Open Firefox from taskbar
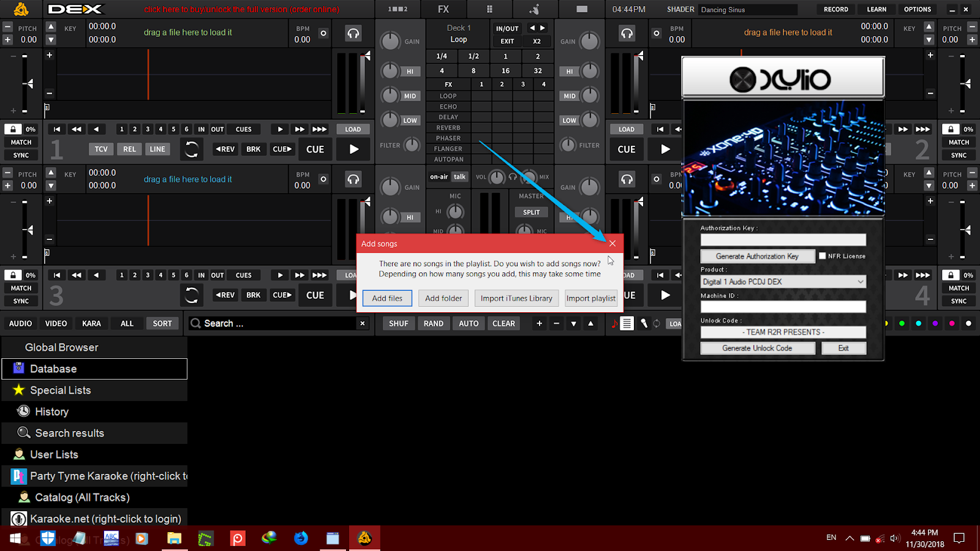Image resolution: width=980 pixels, height=551 pixels. click(x=301, y=538)
